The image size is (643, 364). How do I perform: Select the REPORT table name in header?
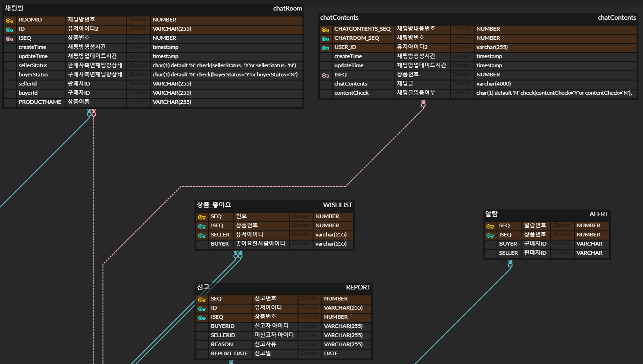[x=358, y=287]
